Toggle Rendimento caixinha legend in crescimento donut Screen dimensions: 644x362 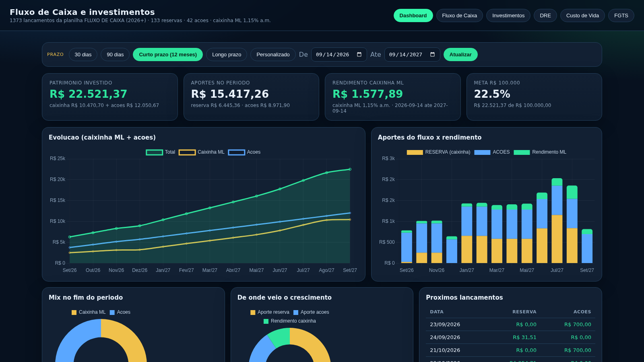tap(290, 321)
